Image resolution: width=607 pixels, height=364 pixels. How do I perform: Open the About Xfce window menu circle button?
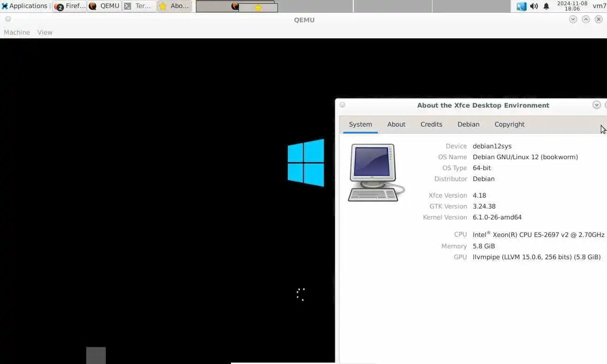(x=342, y=105)
